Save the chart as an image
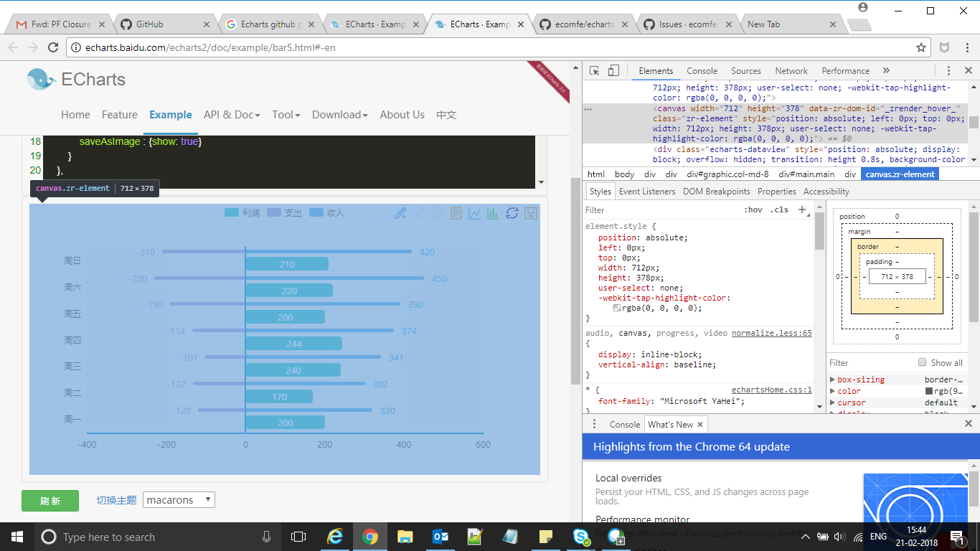The width and height of the screenshot is (980, 551). click(530, 213)
